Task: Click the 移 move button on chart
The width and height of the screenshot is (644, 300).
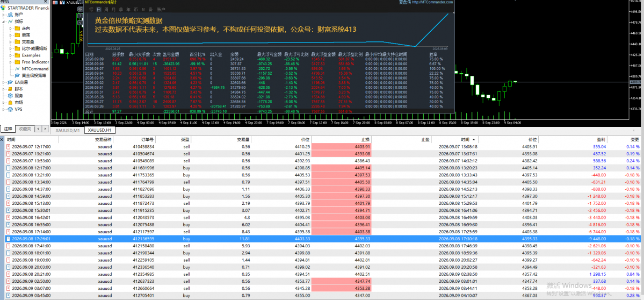Action: [80, 9]
